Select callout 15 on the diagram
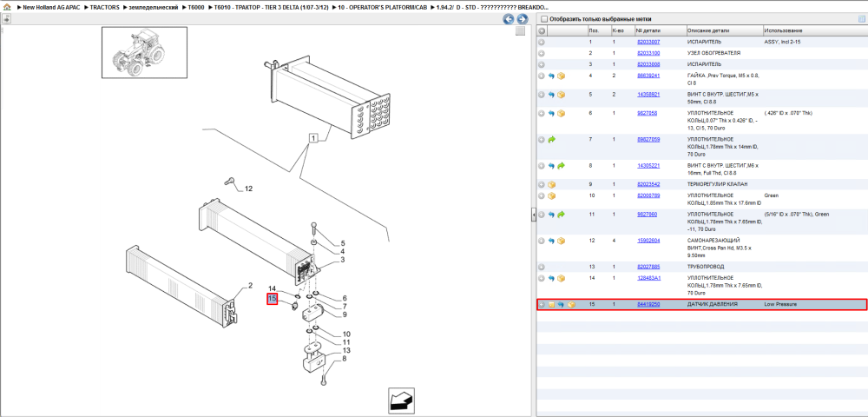This screenshot has height=417, width=868. pos(272,299)
